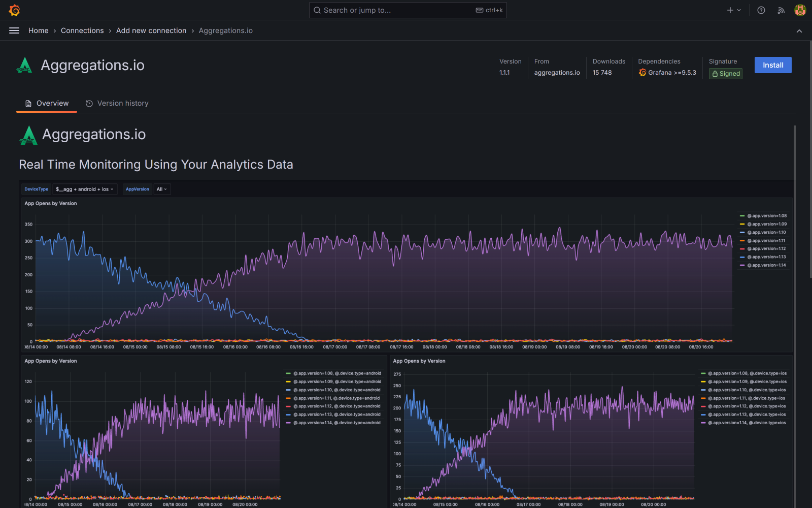This screenshot has width=812, height=508.
Task: Open the overview dashboard screenshot image
Action: pyautogui.click(x=406, y=344)
